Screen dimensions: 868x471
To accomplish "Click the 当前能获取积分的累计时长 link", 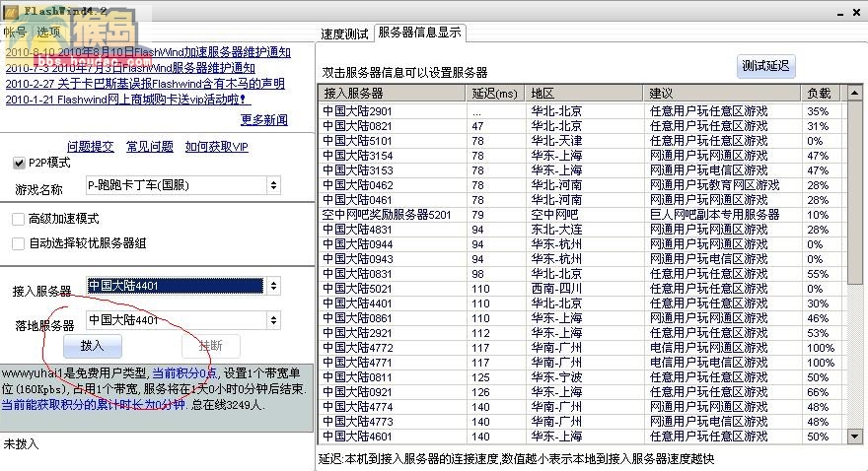I will coord(93,405).
